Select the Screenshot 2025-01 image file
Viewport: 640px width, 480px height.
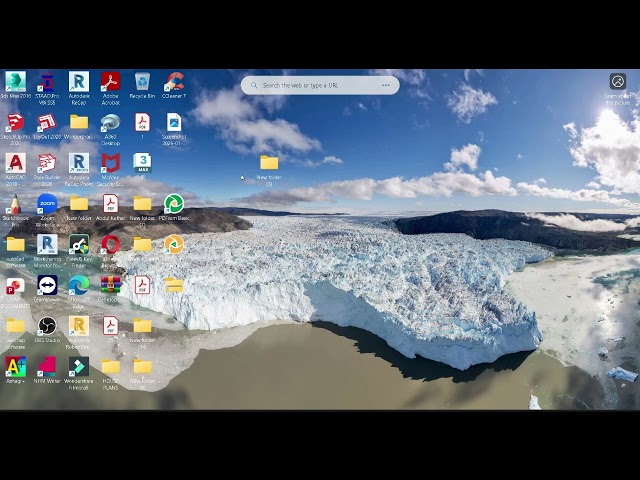click(174, 122)
